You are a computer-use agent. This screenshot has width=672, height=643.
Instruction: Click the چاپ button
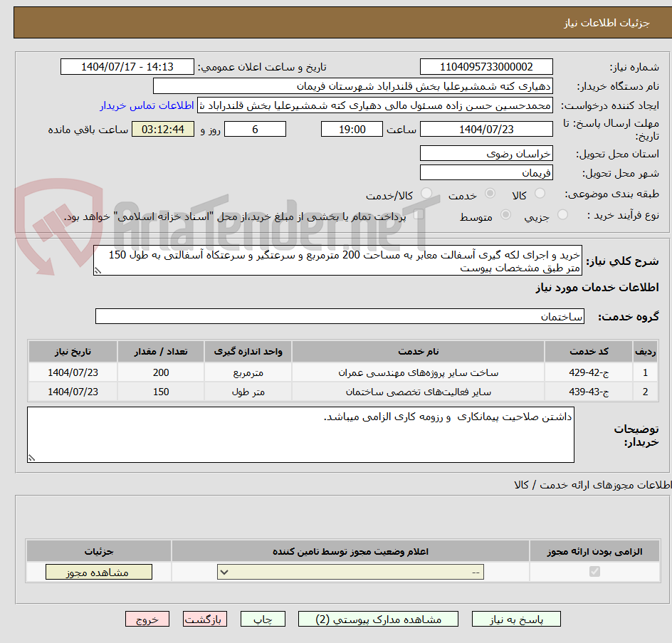click(x=263, y=619)
